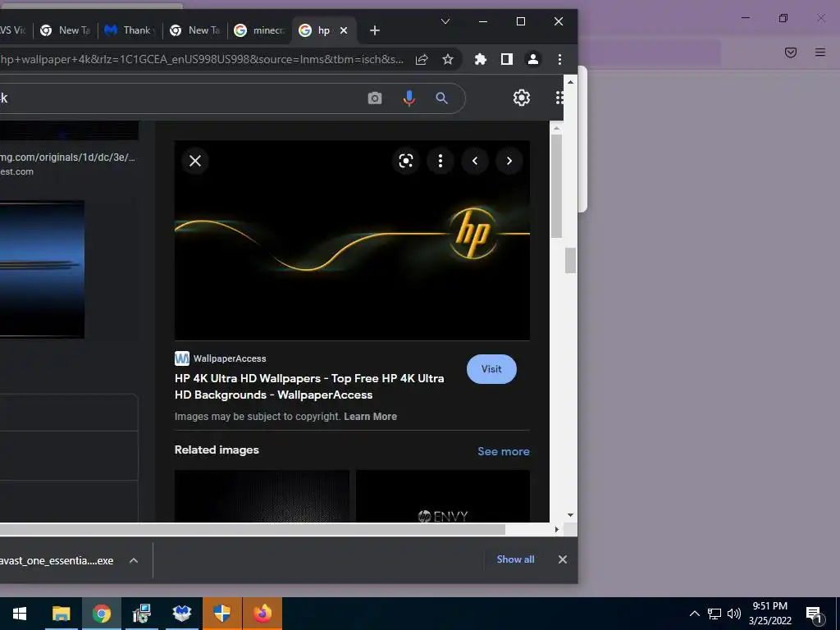840x630 pixels.
Task: Open the HP 4K Ultra HD Wallpapers title link
Action: point(309,386)
